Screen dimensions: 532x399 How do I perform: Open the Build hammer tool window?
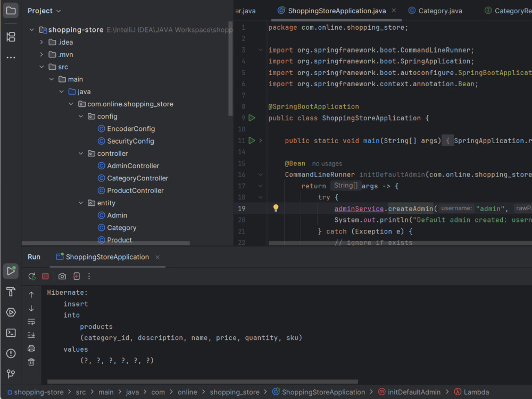[x=11, y=292]
